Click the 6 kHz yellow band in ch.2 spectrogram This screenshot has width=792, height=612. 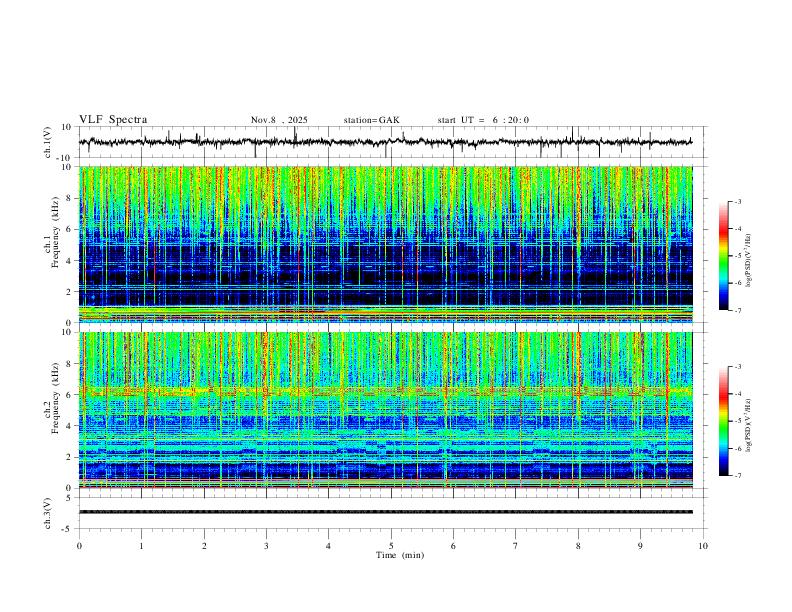385,390
